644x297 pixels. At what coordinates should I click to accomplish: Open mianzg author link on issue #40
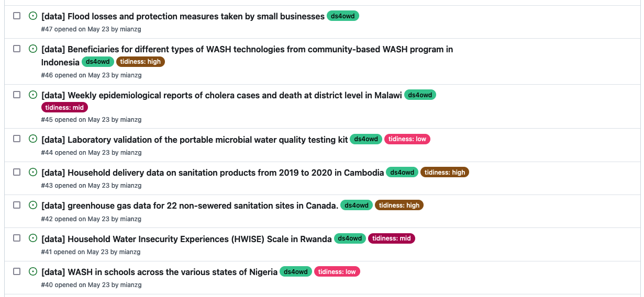(130, 285)
